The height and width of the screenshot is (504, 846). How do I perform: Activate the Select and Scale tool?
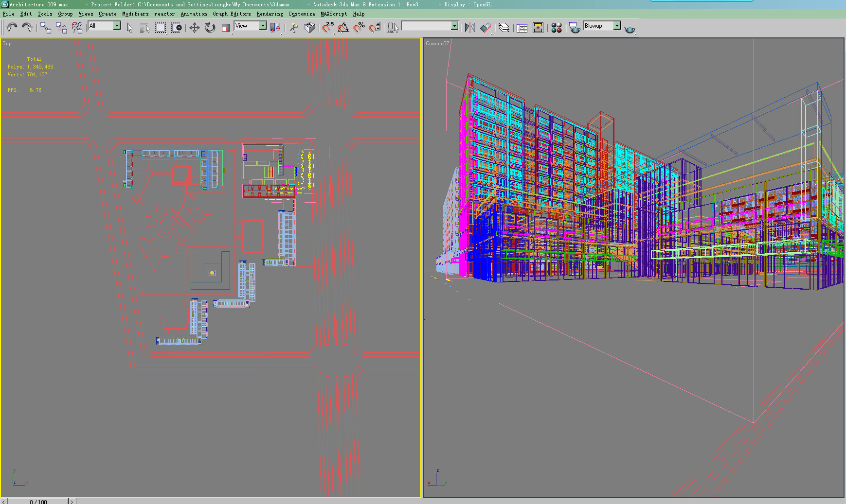(x=226, y=28)
